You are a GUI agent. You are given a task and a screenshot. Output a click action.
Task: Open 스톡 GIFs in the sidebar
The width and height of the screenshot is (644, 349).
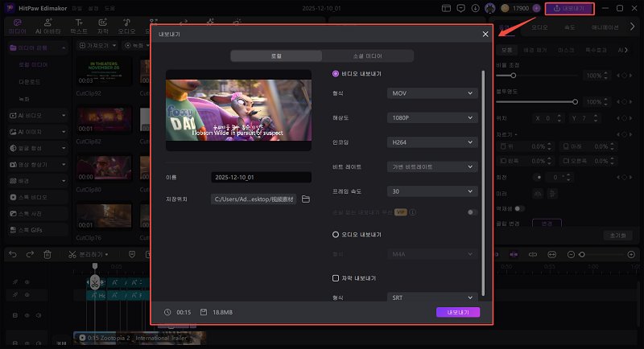coord(37,230)
